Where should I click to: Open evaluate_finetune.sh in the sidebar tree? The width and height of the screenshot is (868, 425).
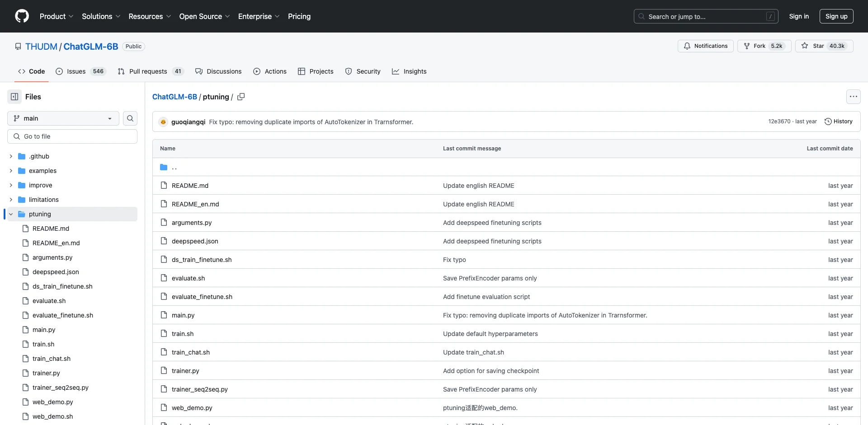63,315
